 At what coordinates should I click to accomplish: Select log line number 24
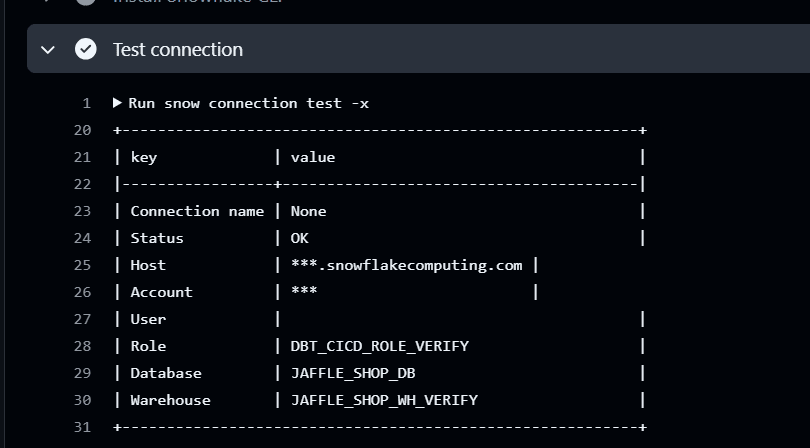click(x=83, y=238)
